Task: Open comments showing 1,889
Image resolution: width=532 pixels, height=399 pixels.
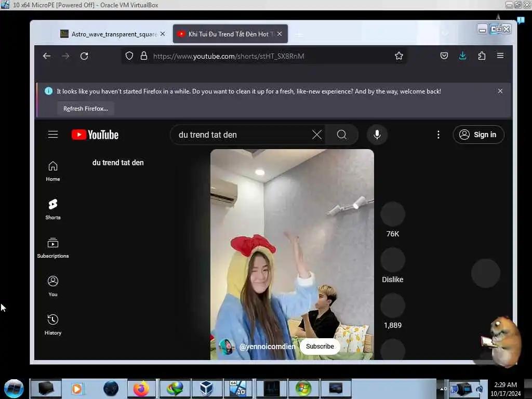Action: 393,305
